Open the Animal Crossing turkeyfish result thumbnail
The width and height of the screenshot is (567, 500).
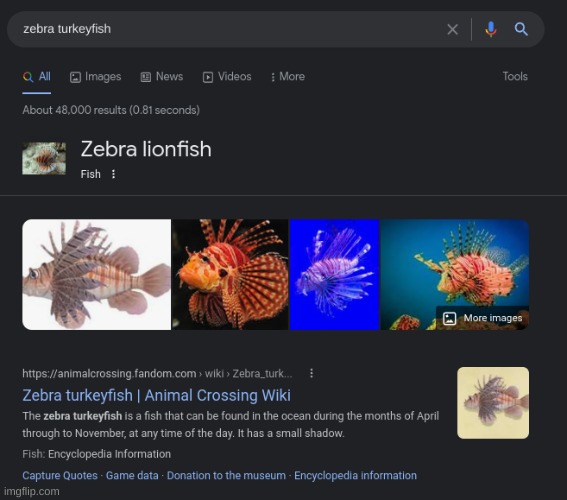(x=493, y=403)
